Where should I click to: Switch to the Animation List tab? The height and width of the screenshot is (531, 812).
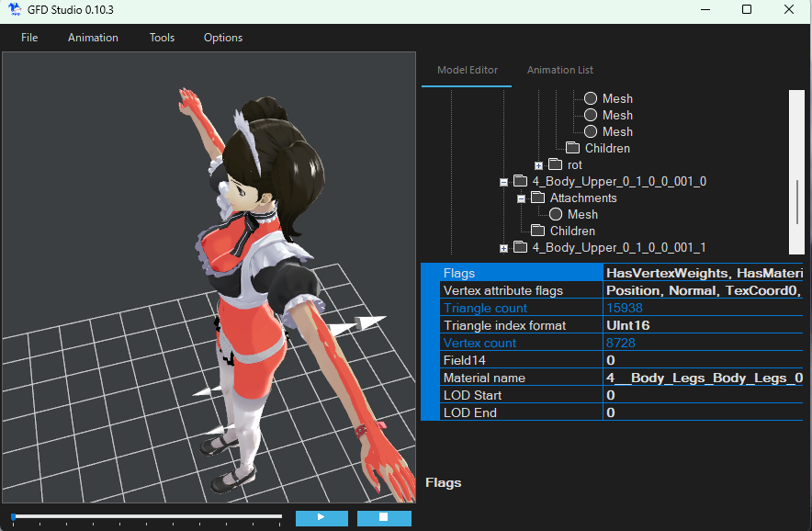(x=559, y=70)
